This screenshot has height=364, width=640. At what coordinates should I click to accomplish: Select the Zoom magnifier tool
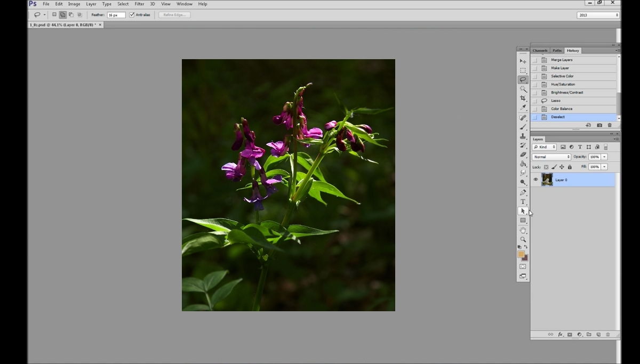(x=523, y=239)
